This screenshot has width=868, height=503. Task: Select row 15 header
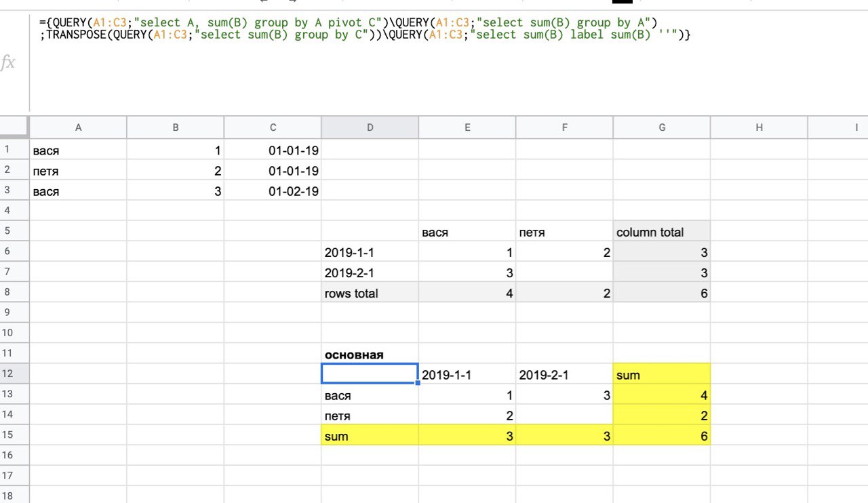(x=14, y=435)
